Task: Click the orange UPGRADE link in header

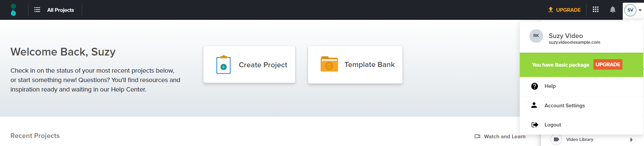Action: coord(564,10)
